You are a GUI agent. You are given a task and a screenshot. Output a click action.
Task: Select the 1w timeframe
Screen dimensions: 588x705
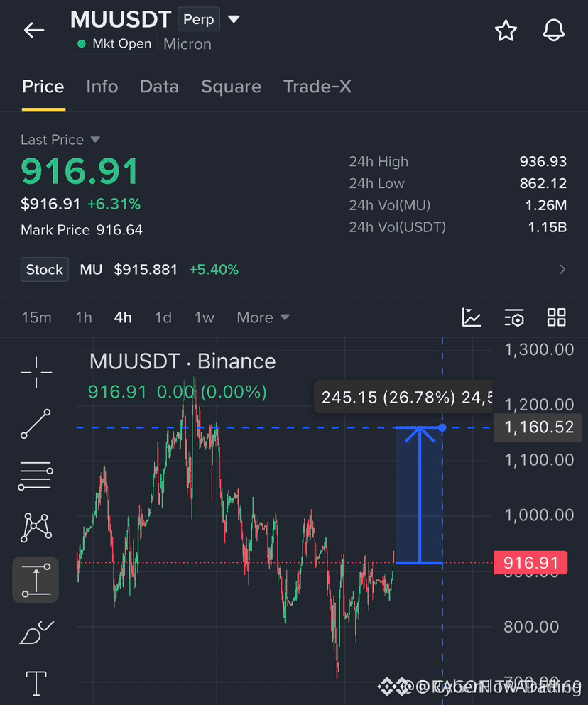205,317
